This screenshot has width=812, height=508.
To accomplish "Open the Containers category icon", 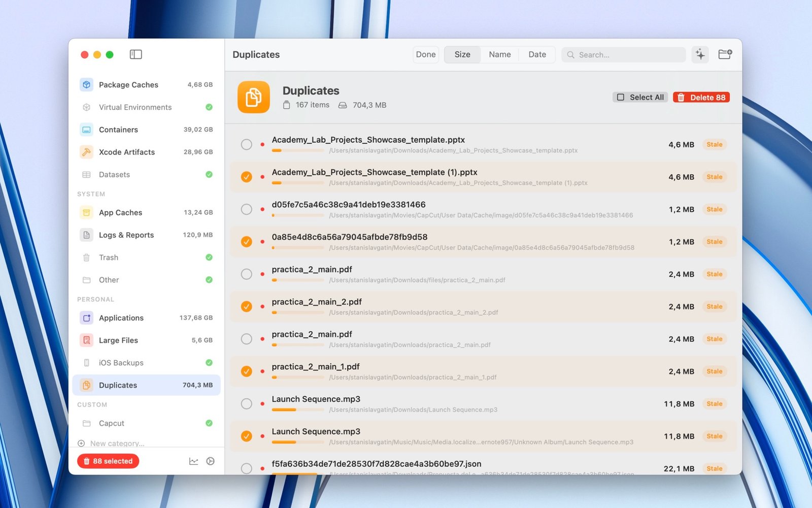I will (87, 130).
